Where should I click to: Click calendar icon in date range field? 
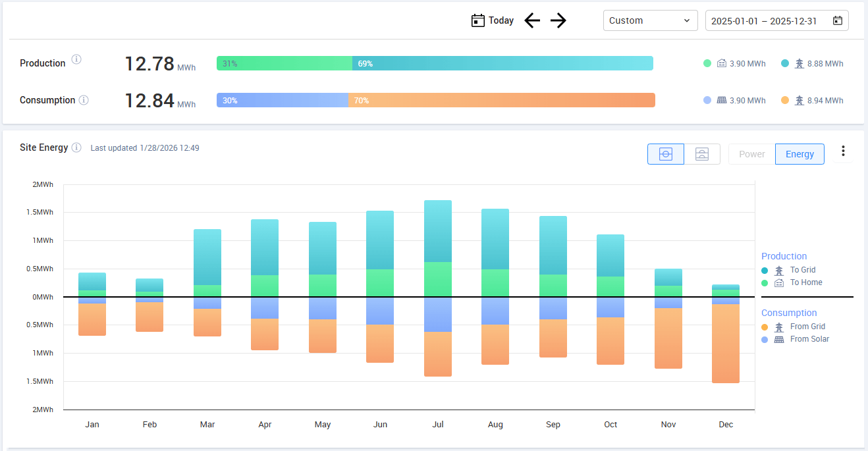coord(838,20)
